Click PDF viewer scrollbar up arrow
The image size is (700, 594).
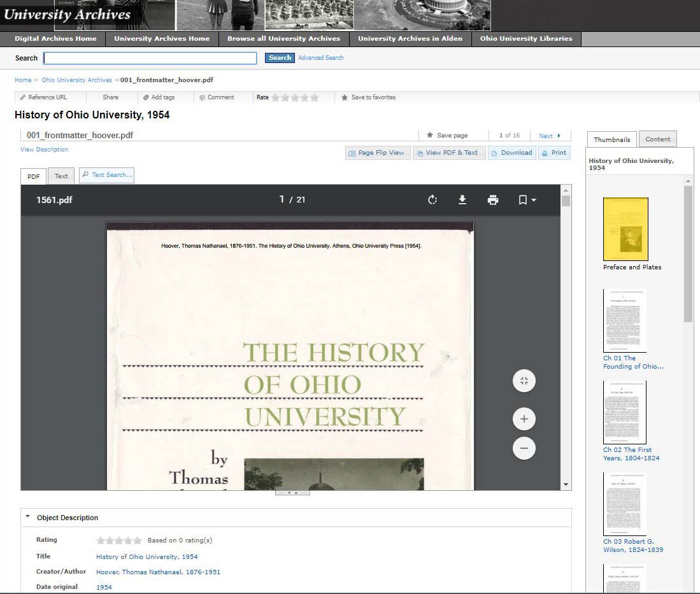566,190
